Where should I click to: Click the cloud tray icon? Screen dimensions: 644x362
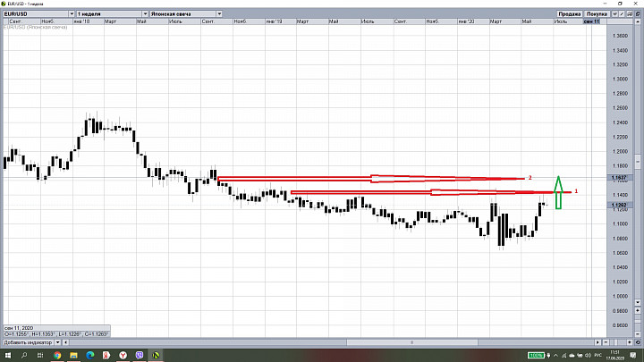click(x=572, y=355)
